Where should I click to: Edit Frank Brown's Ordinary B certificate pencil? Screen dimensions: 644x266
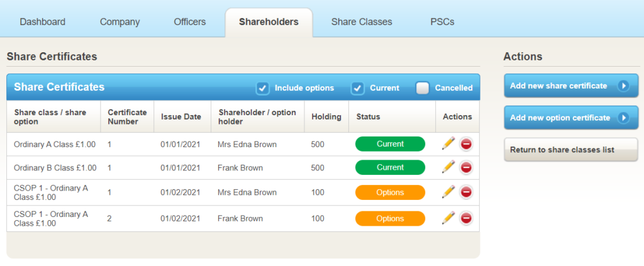tap(448, 167)
